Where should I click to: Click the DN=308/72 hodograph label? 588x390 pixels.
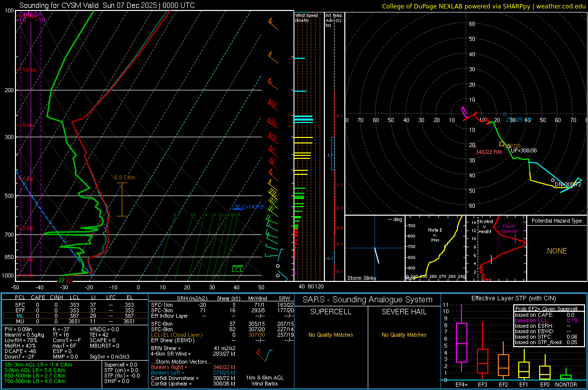coord(568,184)
